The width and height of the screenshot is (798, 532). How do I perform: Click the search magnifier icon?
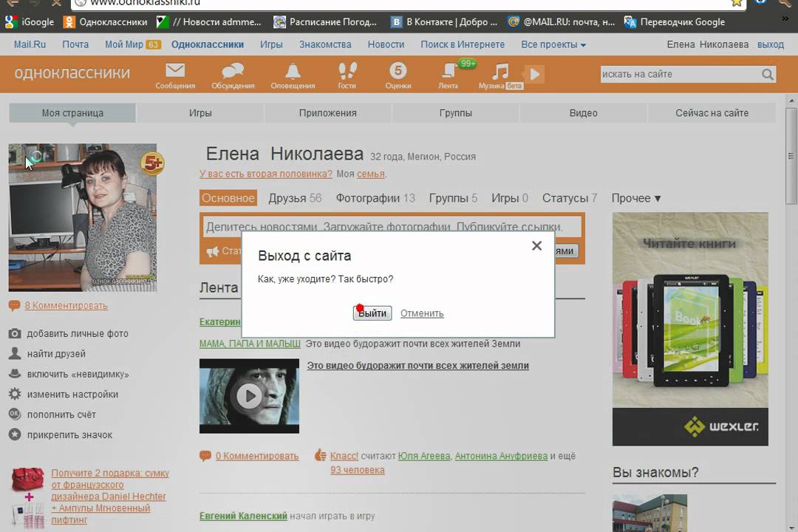[768, 75]
